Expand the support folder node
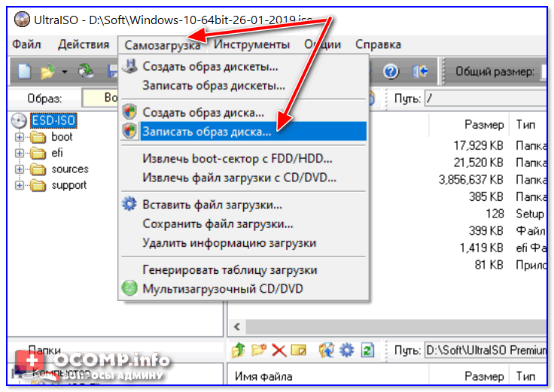554x392 pixels. click(x=20, y=185)
